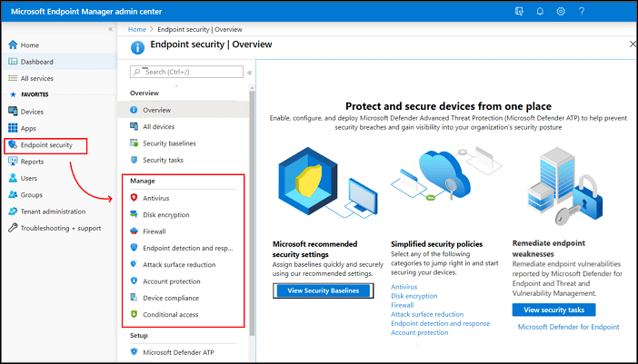
Task: Click the Apps grid icon
Action: coord(13,128)
